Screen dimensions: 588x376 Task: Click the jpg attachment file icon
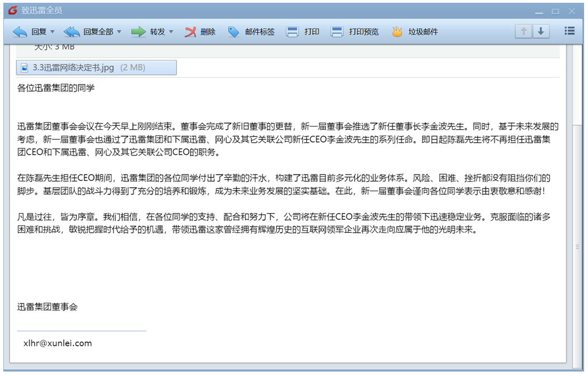25,68
